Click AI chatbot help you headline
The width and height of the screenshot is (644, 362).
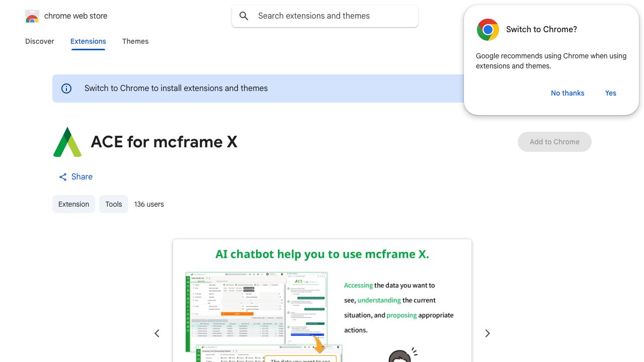coord(322,254)
